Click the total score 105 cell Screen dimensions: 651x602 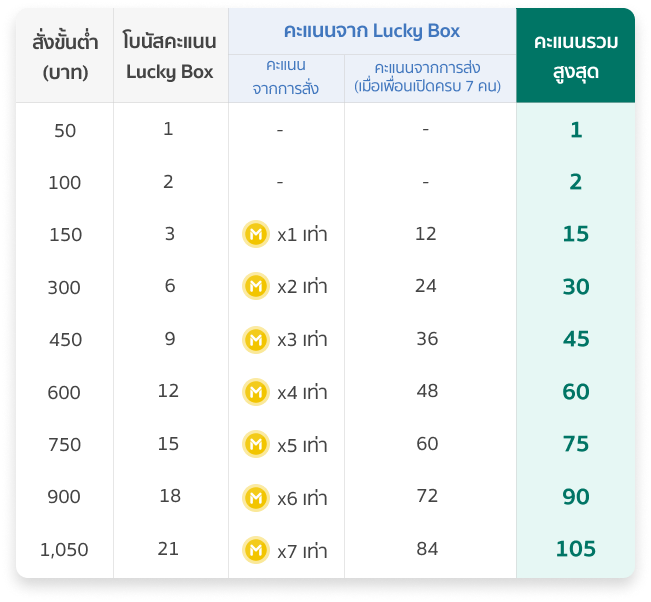(575, 548)
